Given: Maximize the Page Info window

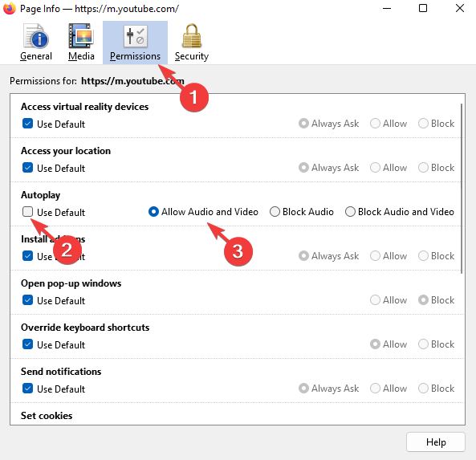Looking at the screenshot, I should coord(423,8).
